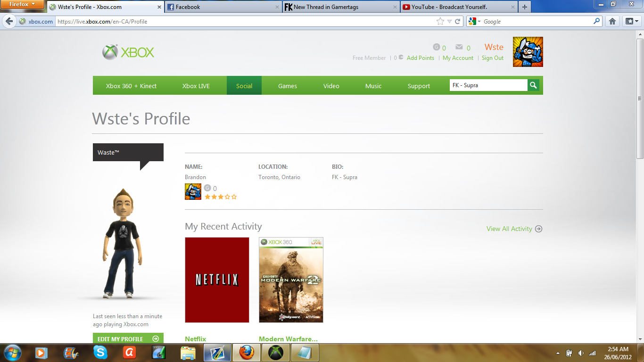Screen dimensions: 644x362
Task: Open Windows Media Player taskbar icon
Action: [41, 353]
